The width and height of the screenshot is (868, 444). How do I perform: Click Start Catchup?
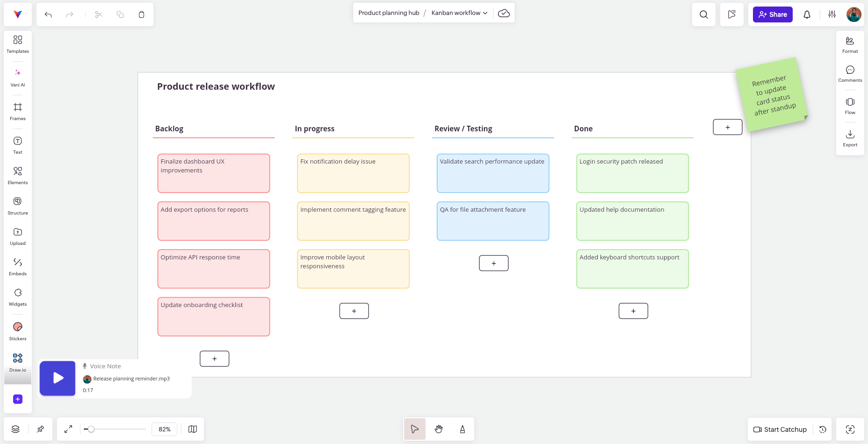(x=780, y=429)
